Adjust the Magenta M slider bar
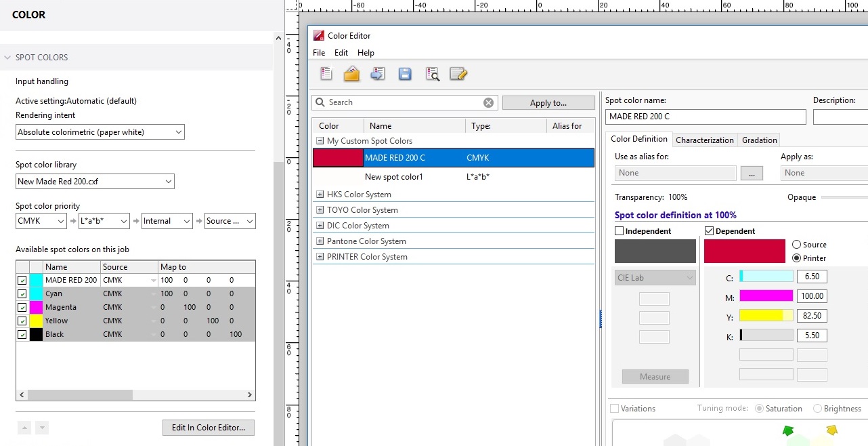868x446 pixels. point(766,296)
